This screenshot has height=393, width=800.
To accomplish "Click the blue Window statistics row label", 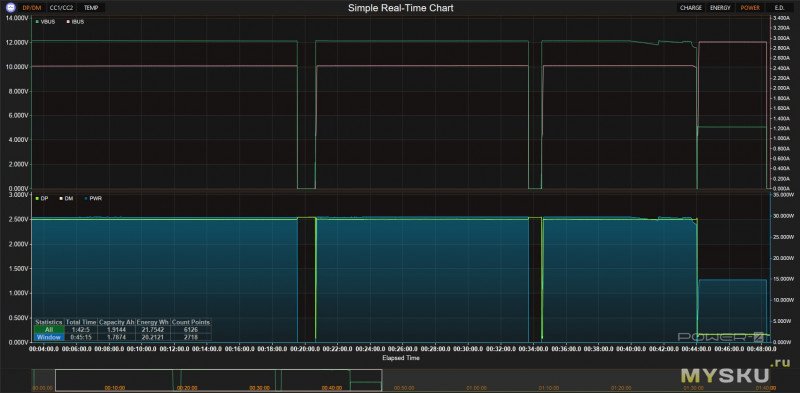I will point(49,337).
